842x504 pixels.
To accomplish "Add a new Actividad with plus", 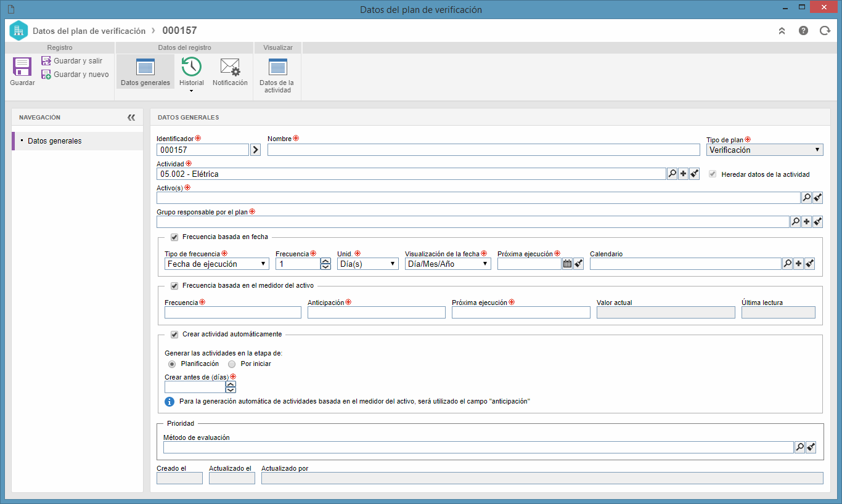I will pyautogui.click(x=683, y=174).
